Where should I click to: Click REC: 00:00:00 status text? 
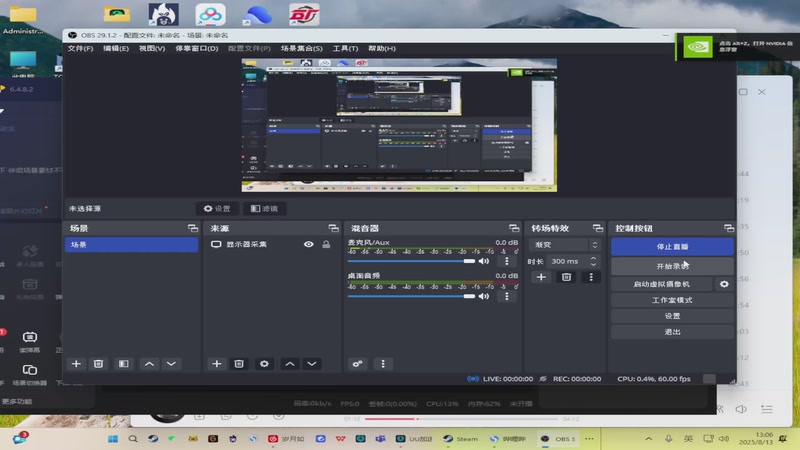coord(577,379)
